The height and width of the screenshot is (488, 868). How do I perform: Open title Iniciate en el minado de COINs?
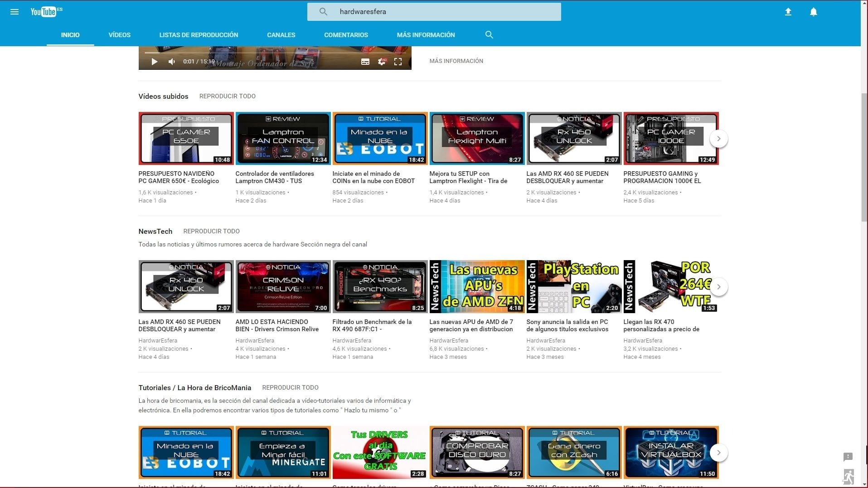click(373, 177)
